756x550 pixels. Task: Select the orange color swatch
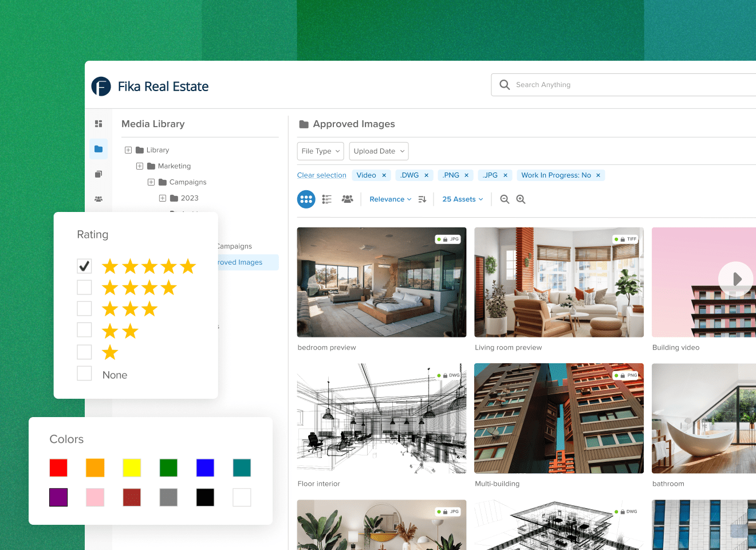(95, 467)
